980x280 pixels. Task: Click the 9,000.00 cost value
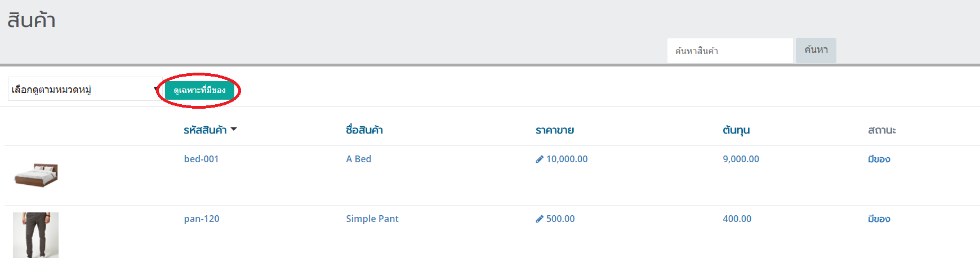coord(741,159)
